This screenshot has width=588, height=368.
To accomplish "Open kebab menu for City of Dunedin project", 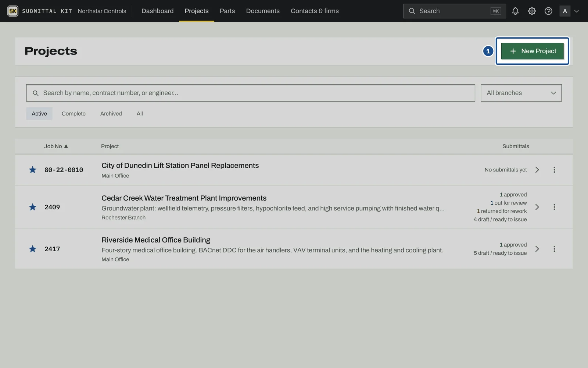I will [554, 170].
